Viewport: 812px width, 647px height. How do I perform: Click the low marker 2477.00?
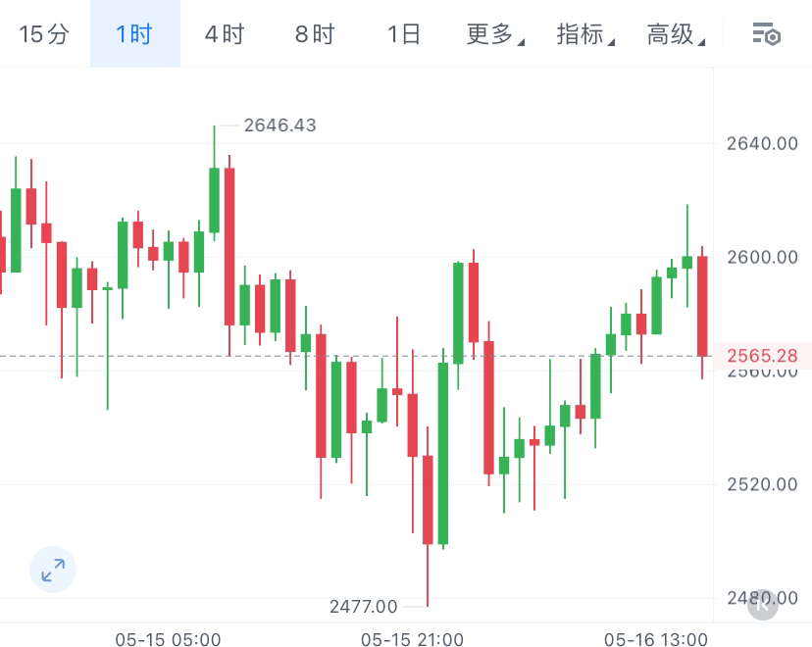363,606
